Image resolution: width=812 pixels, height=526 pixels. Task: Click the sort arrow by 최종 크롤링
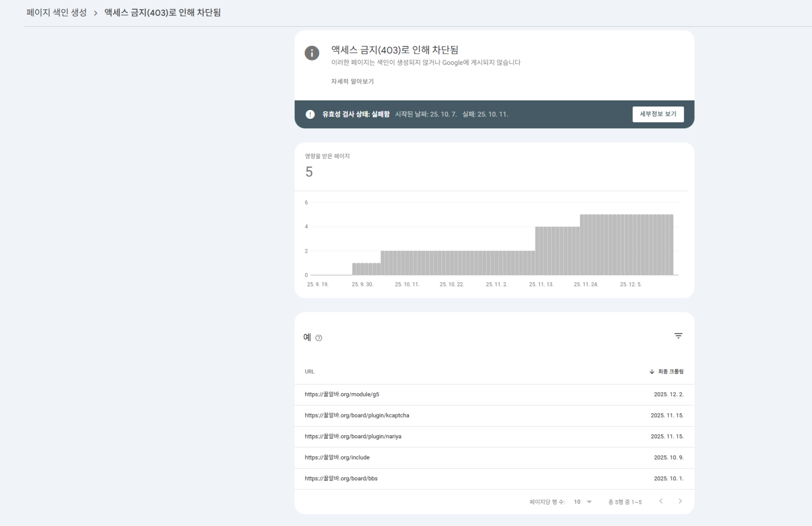point(652,372)
